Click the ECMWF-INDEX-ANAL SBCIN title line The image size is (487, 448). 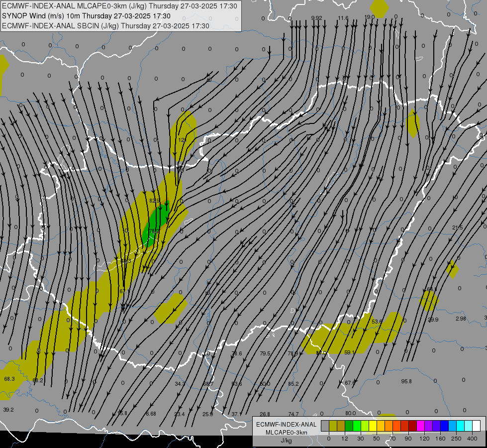pyautogui.click(x=105, y=26)
